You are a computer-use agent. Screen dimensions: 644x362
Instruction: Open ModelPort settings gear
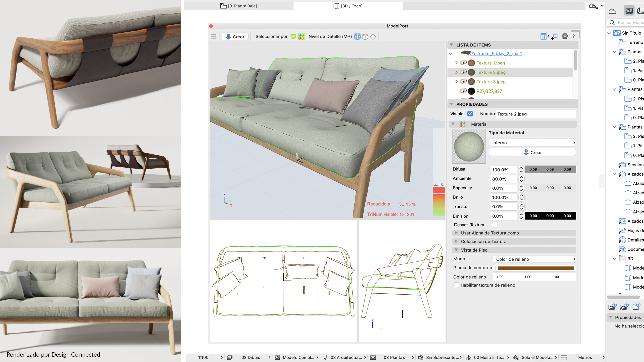coord(565,36)
